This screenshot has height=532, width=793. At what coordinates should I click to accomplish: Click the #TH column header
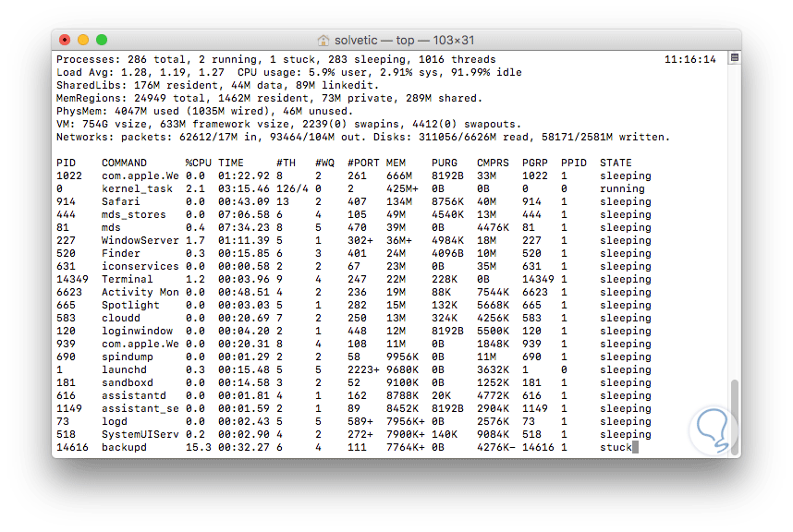286,163
